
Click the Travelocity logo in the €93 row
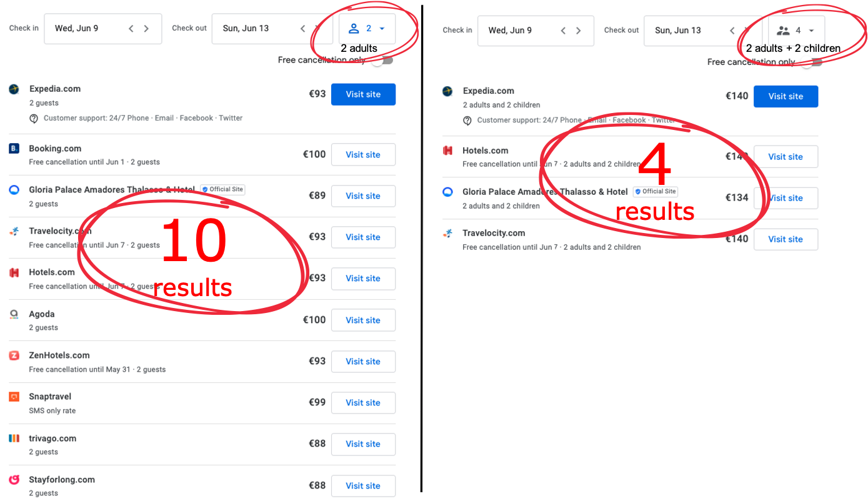click(x=14, y=231)
